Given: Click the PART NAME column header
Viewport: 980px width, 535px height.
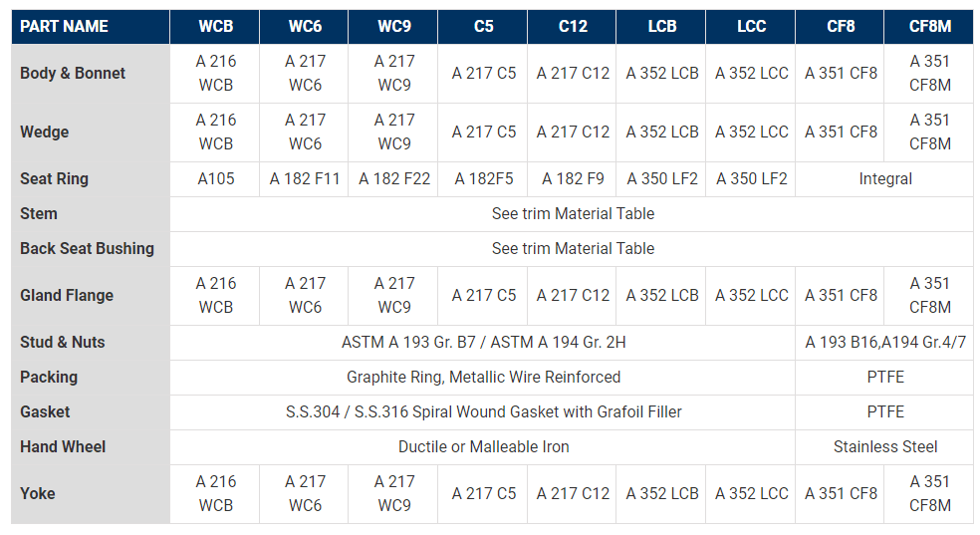Looking at the screenshot, I should tap(65, 27).
